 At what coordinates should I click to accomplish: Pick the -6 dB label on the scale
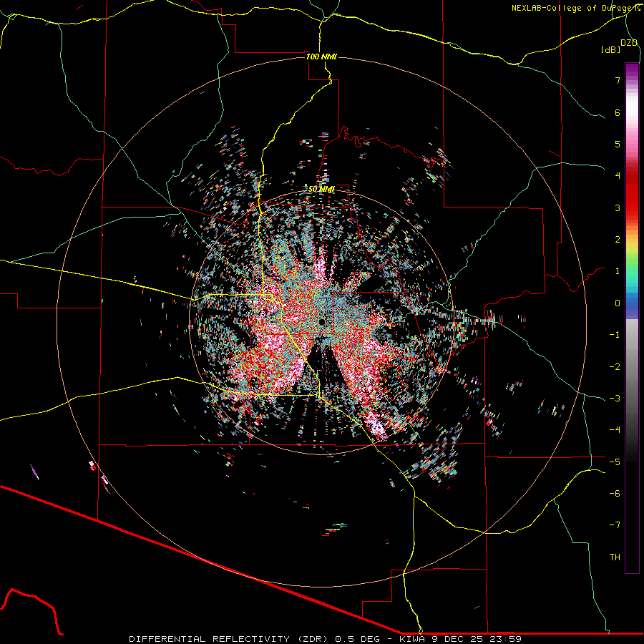[615, 494]
